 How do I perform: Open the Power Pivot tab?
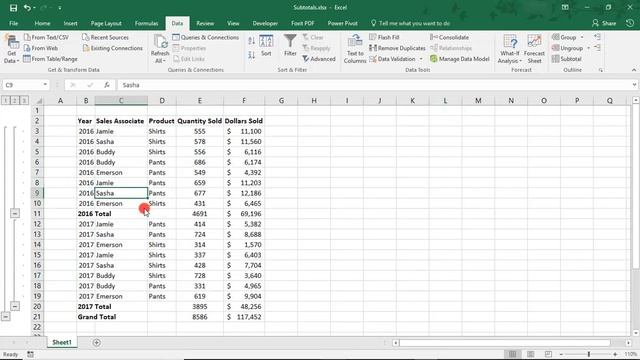coord(342,23)
